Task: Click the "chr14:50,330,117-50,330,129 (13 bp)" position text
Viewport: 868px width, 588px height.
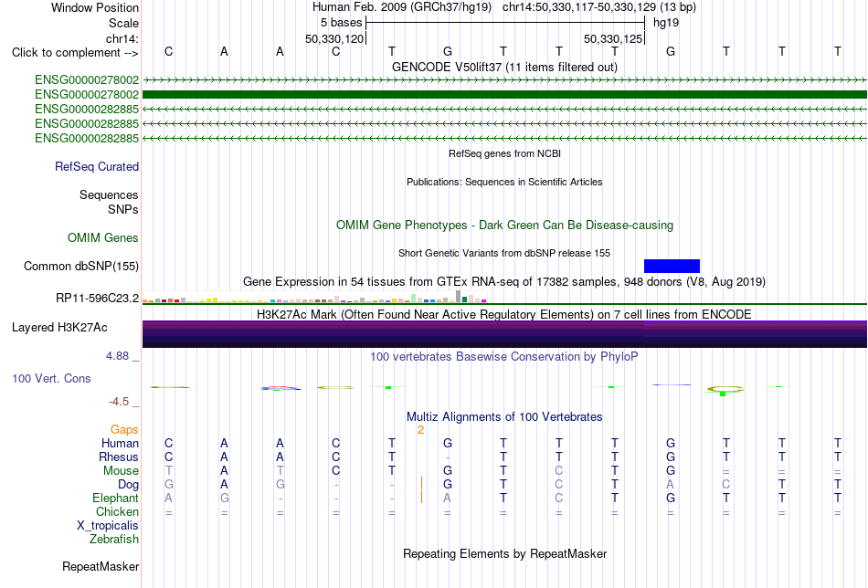Action: coord(599,7)
